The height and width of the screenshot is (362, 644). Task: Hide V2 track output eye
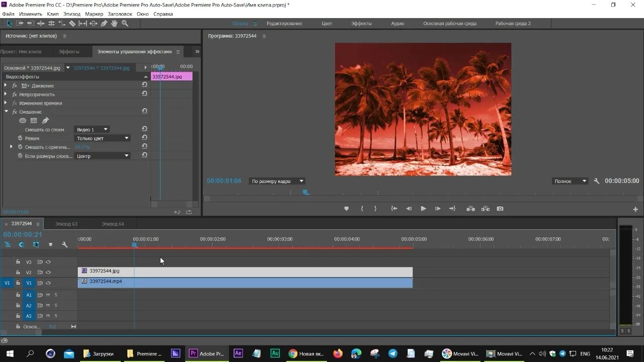48,273
